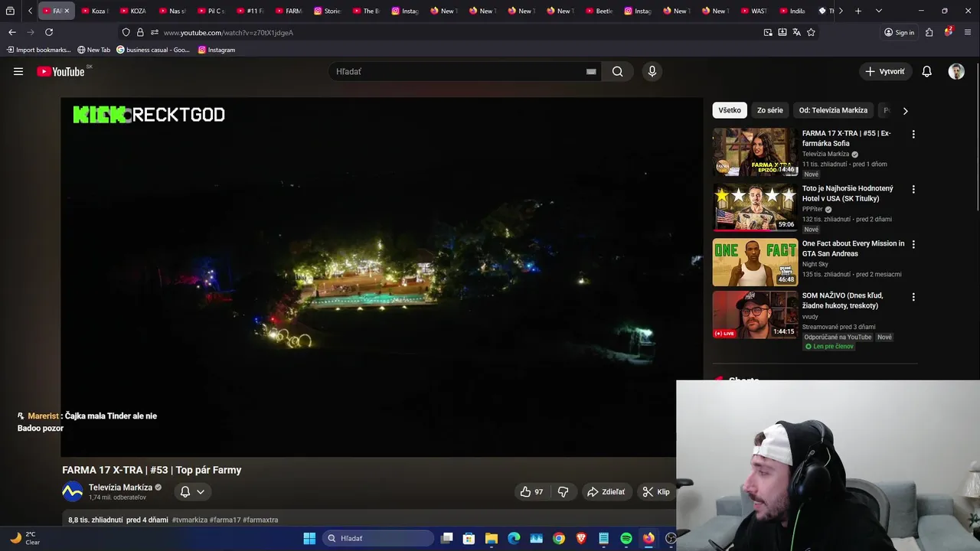Open options for Najhoršie Hodnotený Hotel video
The image size is (980, 551).
(x=913, y=189)
